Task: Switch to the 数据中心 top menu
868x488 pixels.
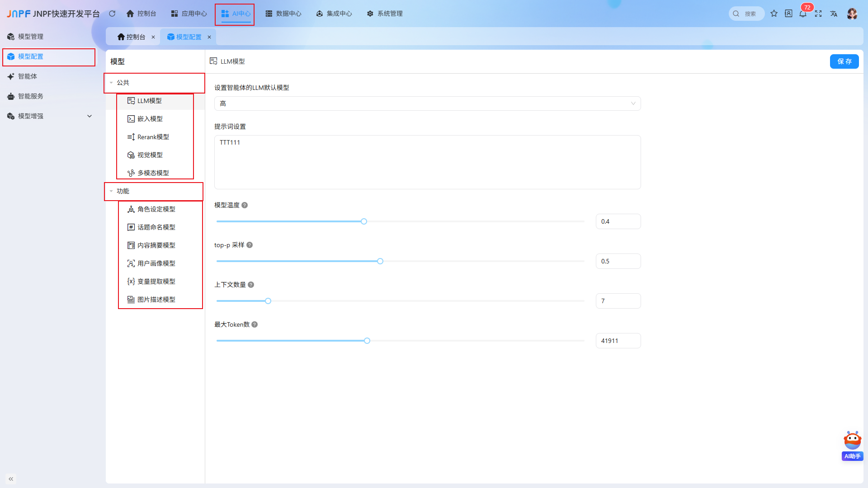Action: pos(283,14)
